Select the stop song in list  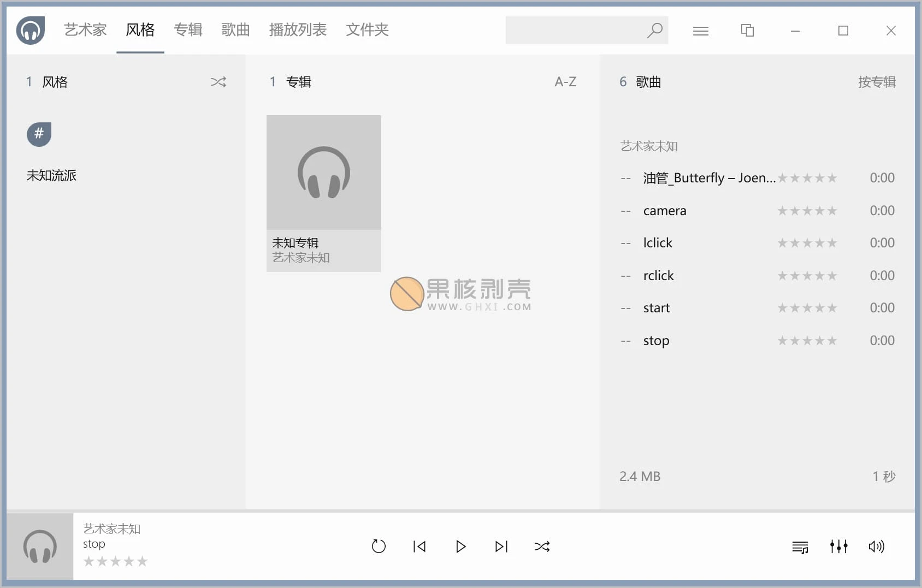click(x=757, y=341)
